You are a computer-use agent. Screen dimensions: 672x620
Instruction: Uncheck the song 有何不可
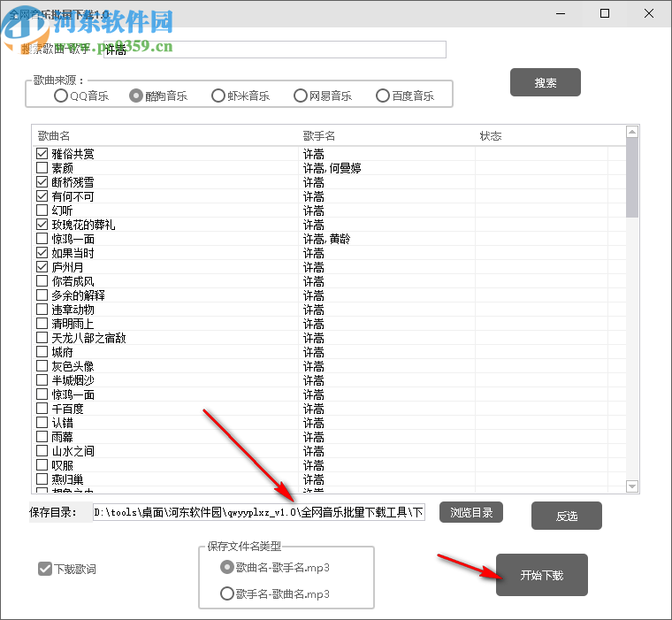[x=42, y=196]
